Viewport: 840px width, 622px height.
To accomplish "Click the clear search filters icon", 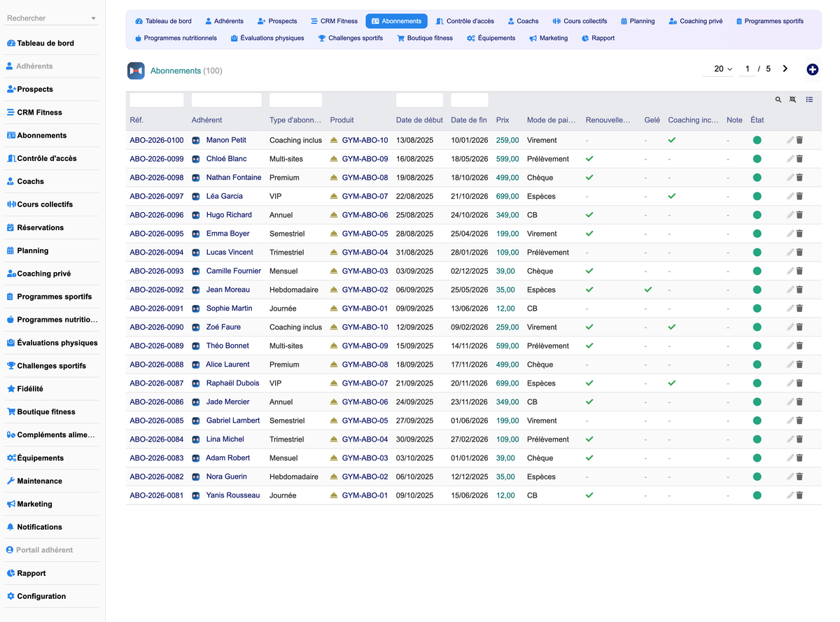I will point(793,100).
